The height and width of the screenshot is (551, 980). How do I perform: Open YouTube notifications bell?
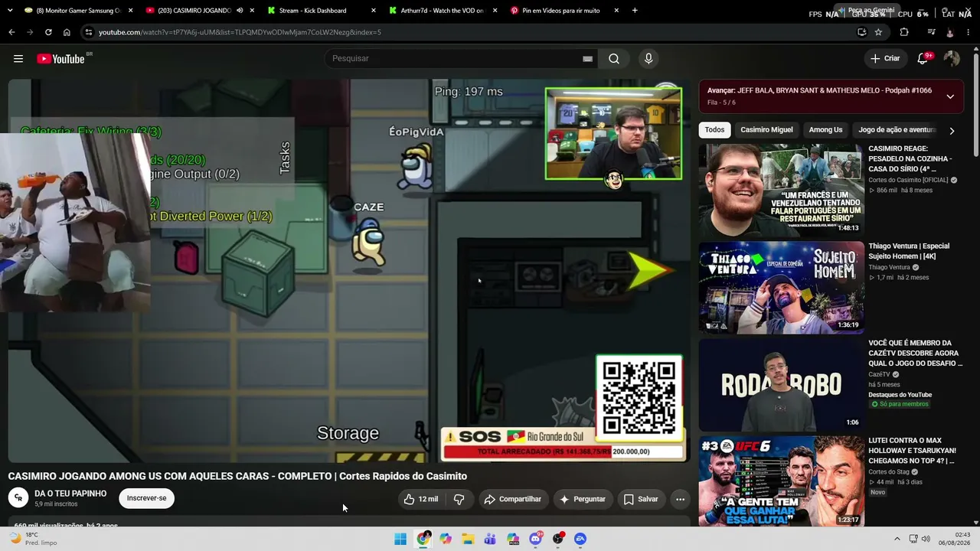[x=923, y=59]
